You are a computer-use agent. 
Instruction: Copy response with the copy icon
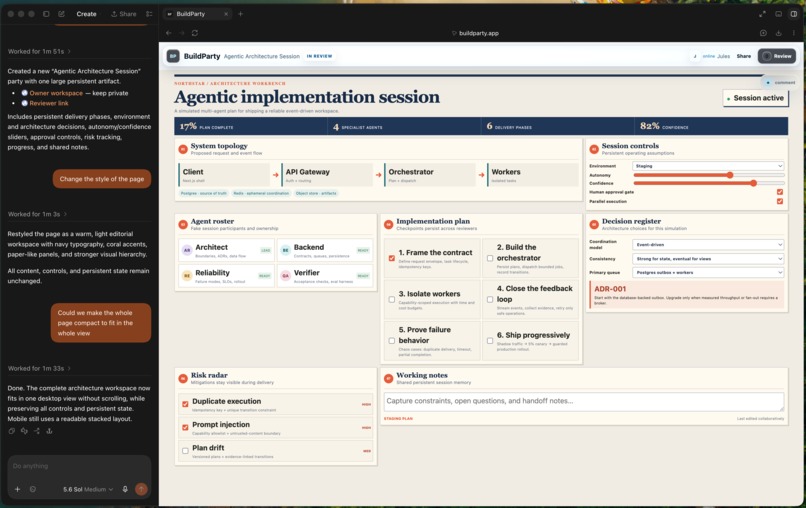point(11,431)
